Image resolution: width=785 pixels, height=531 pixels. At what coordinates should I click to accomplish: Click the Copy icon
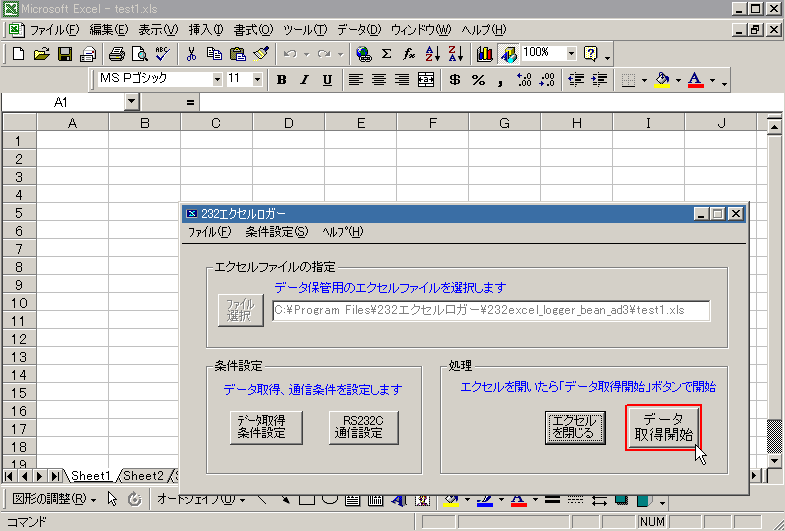(214, 54)
